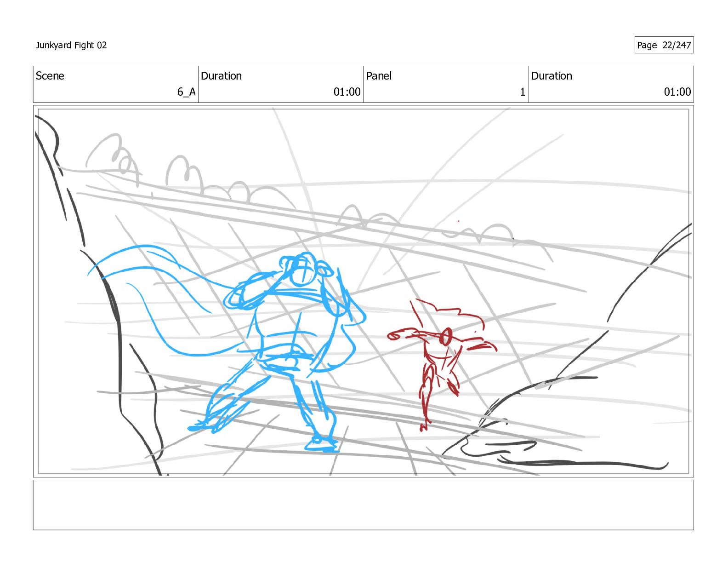Click the 'Scene' header label
This screenshot has height=563, width=728.
pyautogui.click(x=50, y=76)
